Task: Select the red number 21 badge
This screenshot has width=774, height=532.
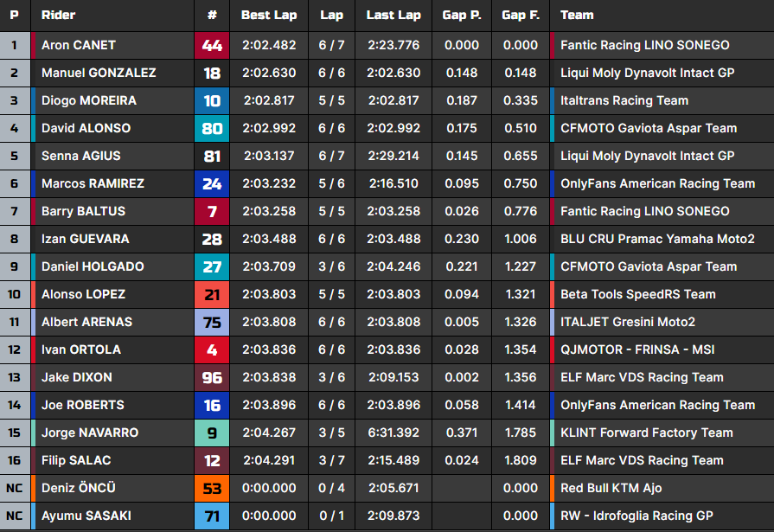Action: [x=212, y=294]
